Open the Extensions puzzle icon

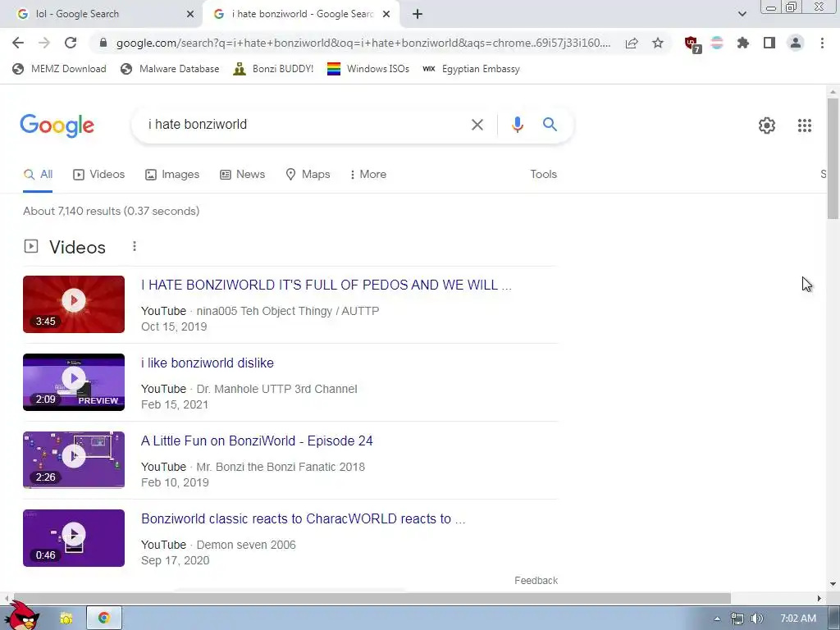point(743,43)
